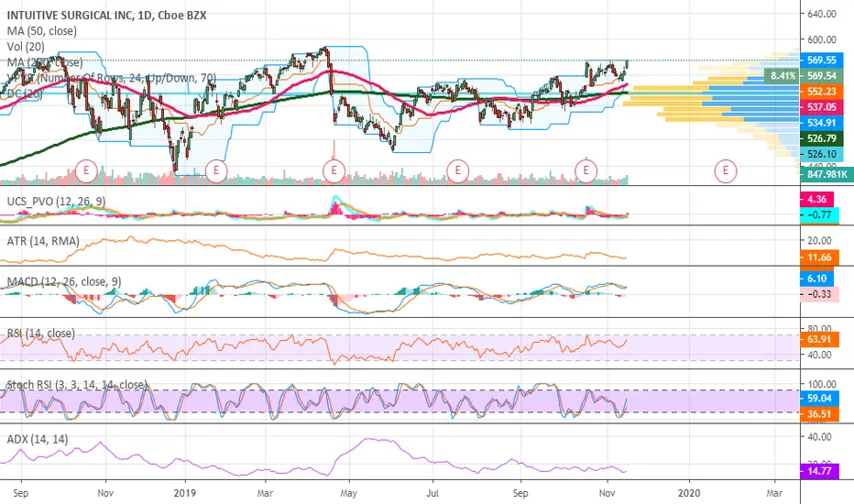854x504 pixels.
Task: Click the -0.33 MACD histogram label
Action: pos(819,294)
